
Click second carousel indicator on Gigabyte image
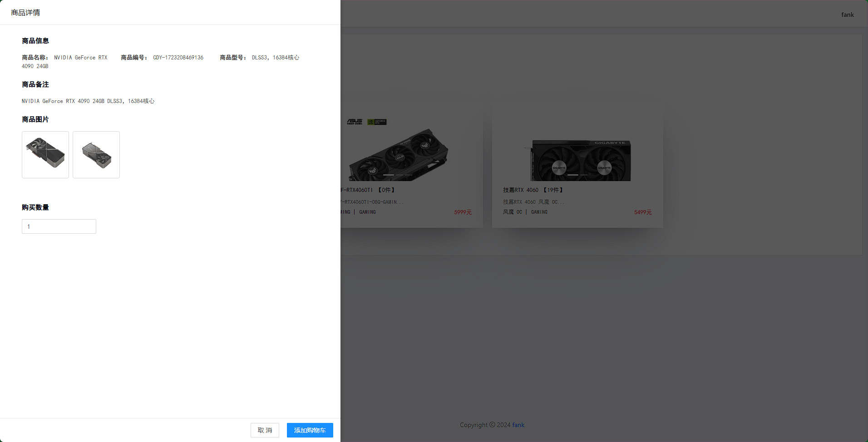[584, 175]
